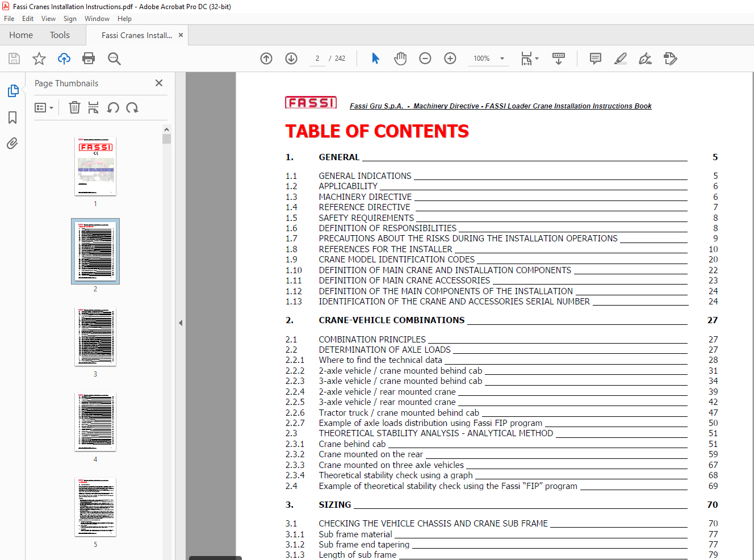Close the Fassi Cranes document tab
Image resolution: width=754 pixels, height=560 pixels.
(181, 35)
